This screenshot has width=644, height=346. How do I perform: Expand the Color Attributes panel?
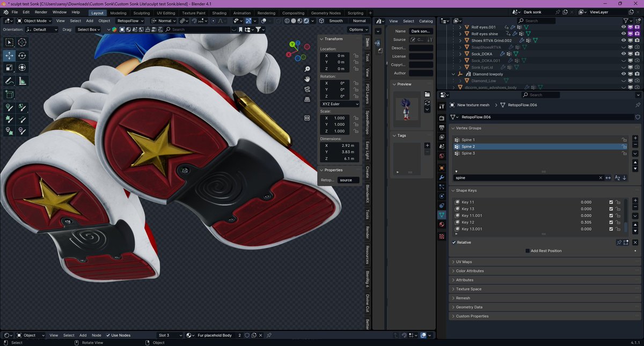click(470, 271)
